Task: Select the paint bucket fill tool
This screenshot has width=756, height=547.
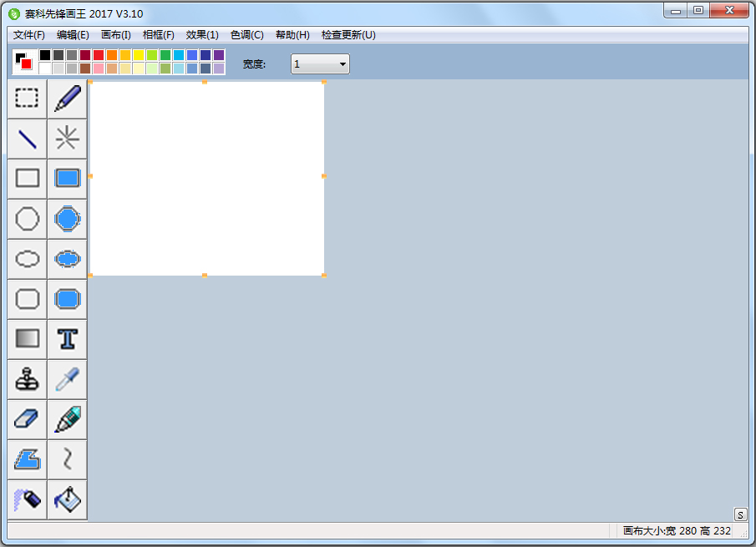Action: click(67, 499)
